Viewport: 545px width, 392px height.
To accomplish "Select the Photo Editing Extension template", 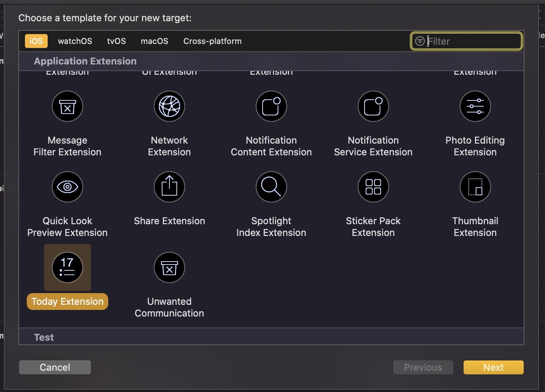I will (475, 106).
